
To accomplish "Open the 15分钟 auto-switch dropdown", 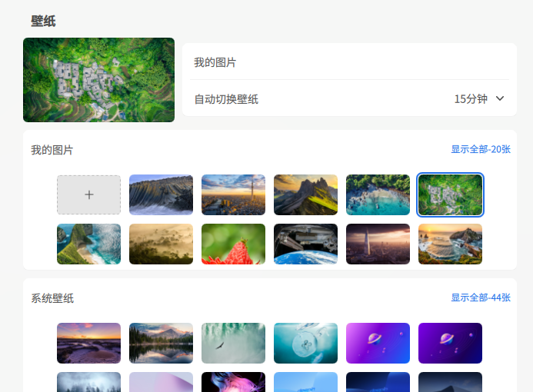I will click(479, 99).
